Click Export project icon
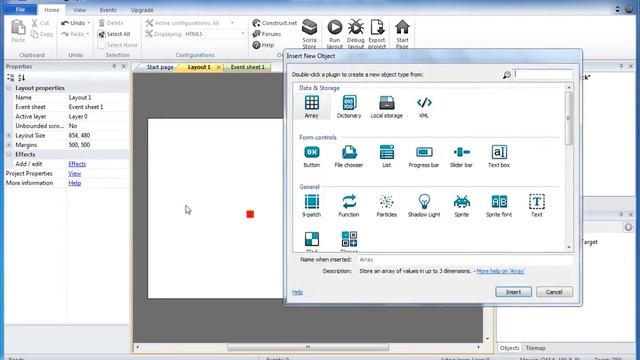This screenshot has height=360, width=640. click(x=377, y=34)
